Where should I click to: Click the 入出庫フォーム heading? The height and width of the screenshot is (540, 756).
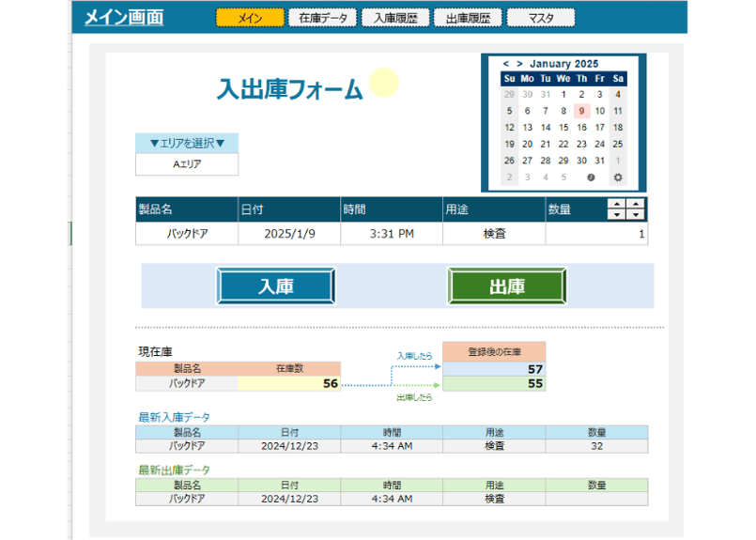click(x=290, y=89)
